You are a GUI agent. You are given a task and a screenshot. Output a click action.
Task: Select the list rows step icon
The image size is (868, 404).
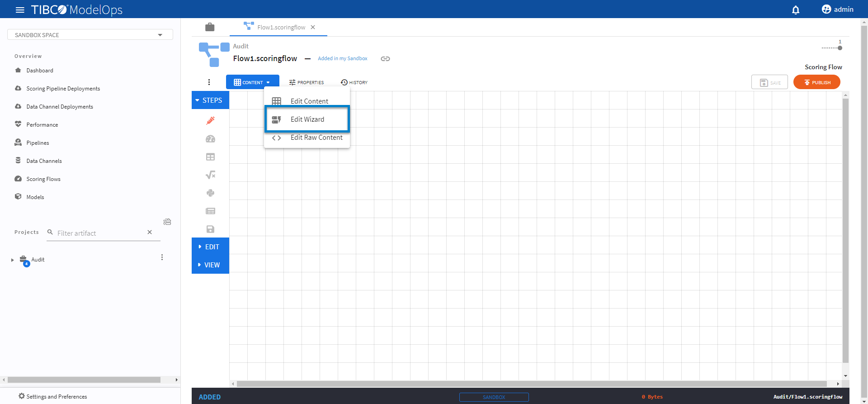pos(210,211)
